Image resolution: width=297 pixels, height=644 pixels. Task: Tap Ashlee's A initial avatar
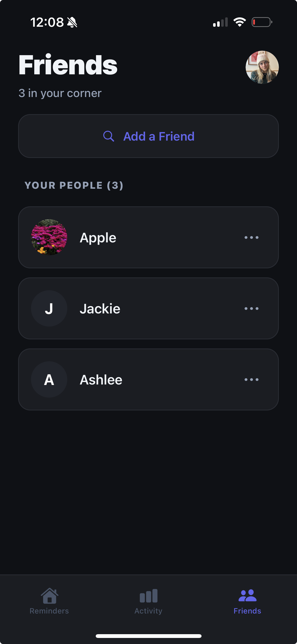[49, 379]
